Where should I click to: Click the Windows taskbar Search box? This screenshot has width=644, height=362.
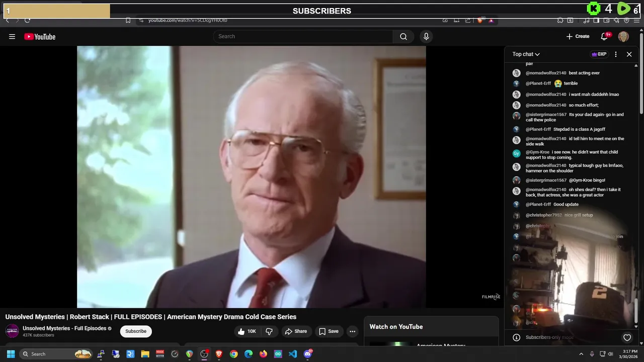[56, 354]
